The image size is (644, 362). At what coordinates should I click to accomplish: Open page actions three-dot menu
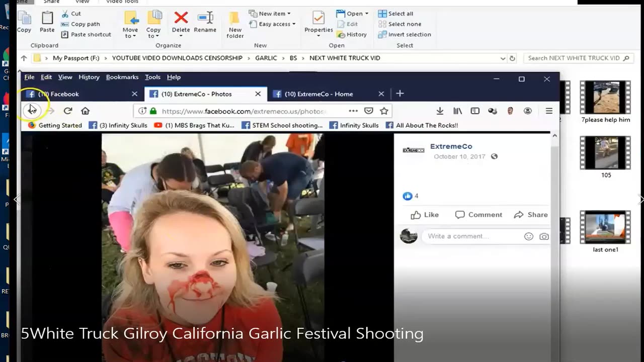coord(353,111)
